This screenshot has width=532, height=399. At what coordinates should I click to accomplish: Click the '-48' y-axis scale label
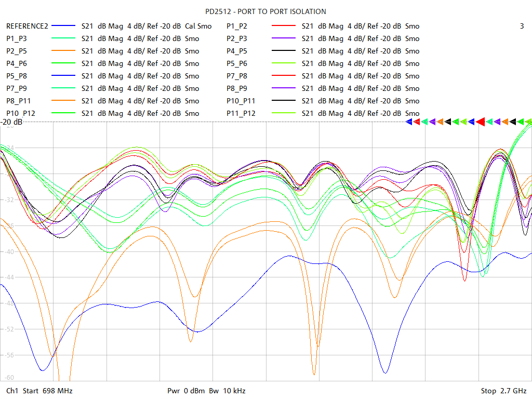9,303
